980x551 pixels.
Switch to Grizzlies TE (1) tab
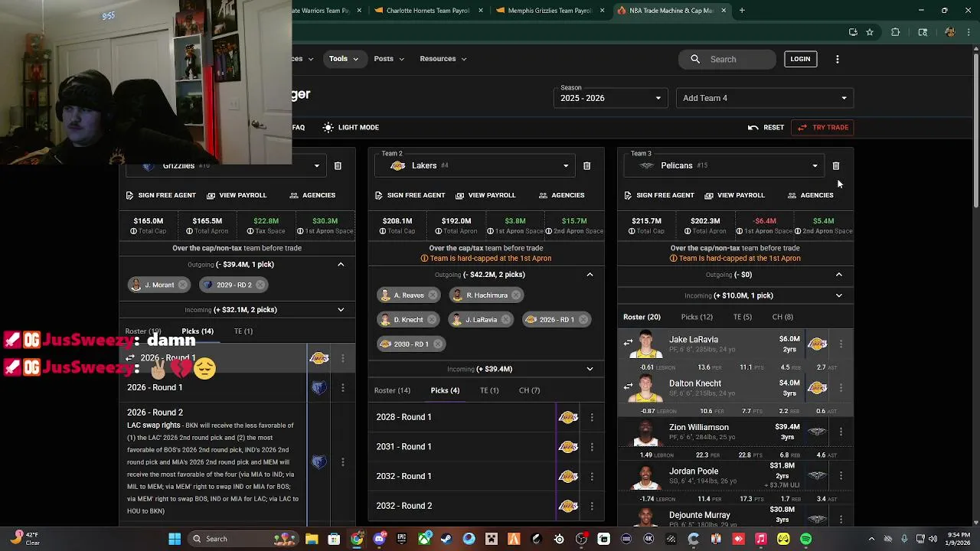[243, 331]
